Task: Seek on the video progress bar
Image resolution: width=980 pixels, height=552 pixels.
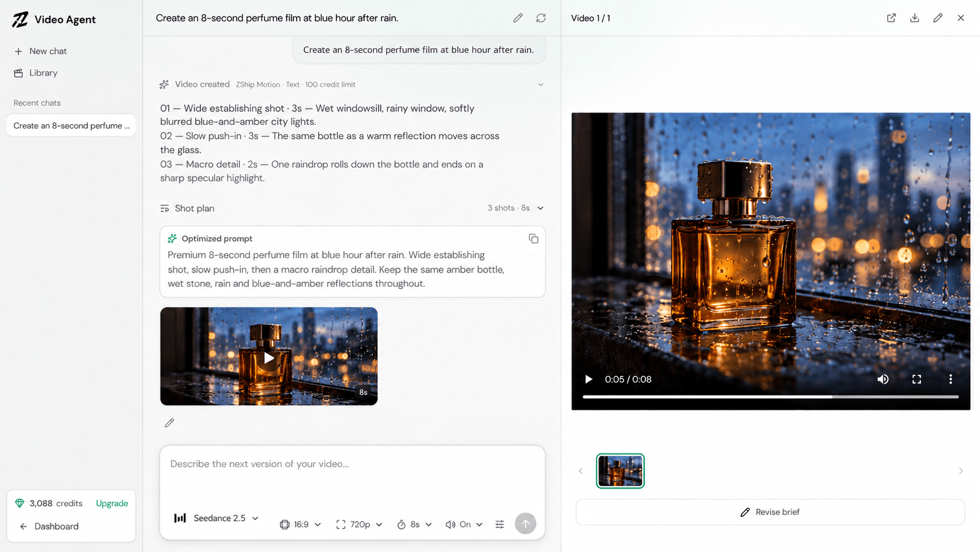Action: [770, 397]
